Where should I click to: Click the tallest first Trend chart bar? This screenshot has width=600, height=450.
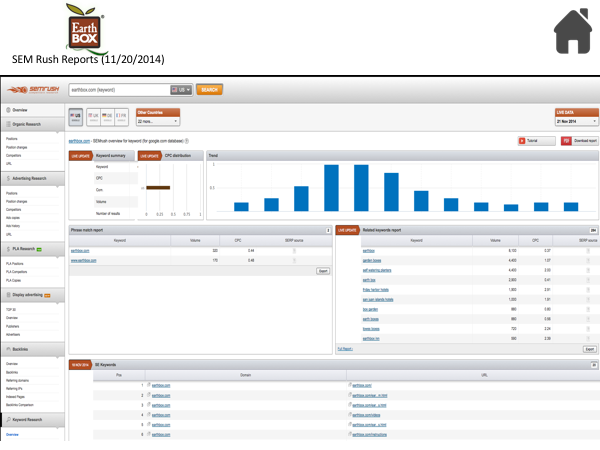click(331, 188)
